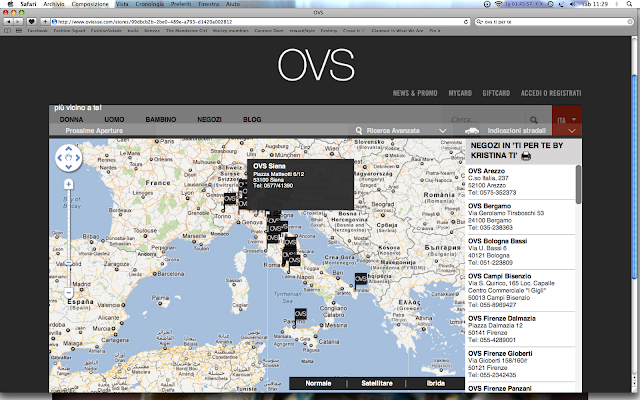Open the Cronologia menu
This screenshot has height=400, width=640.
pos(149,4)
